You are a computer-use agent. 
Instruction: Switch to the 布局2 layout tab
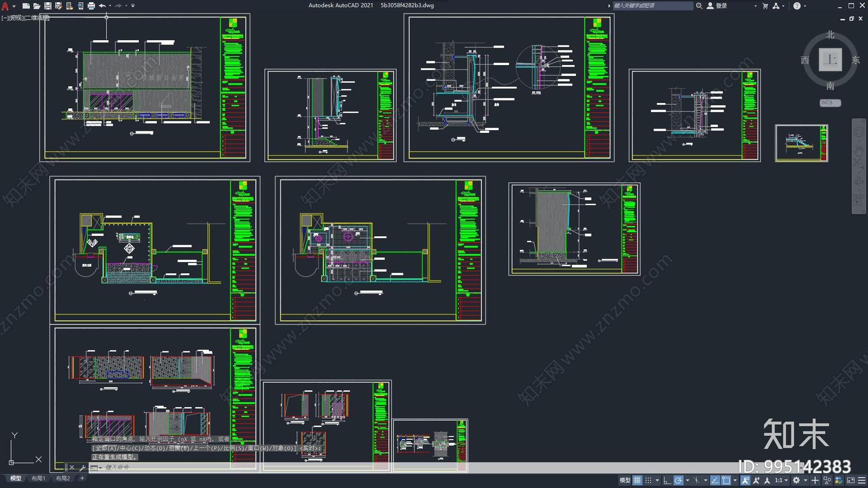point(63,478)
